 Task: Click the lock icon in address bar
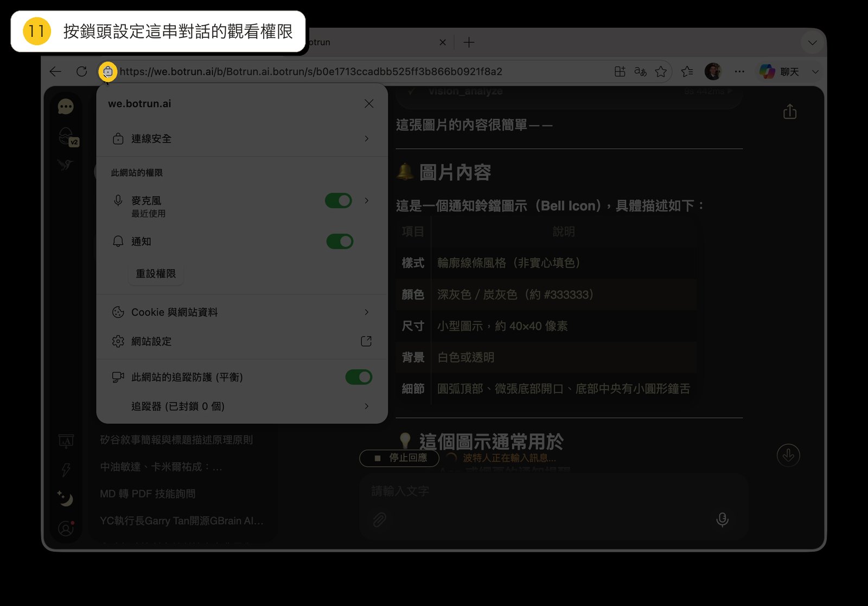click(107, 72)
